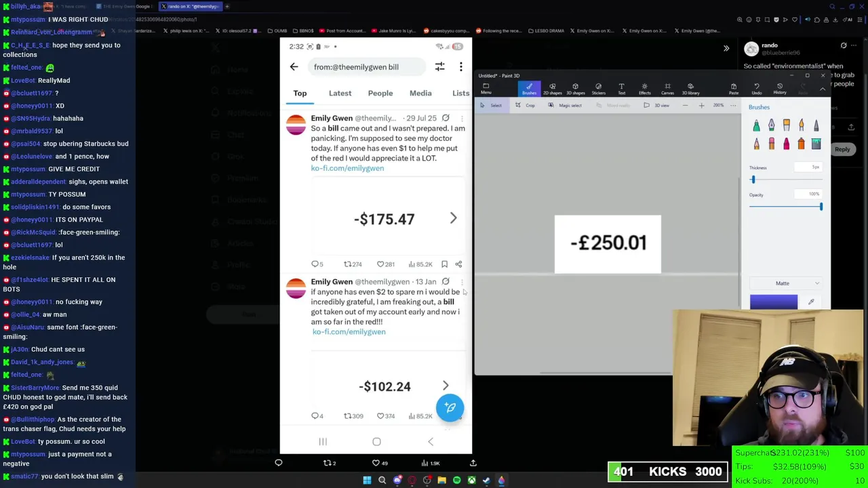Click the purple current color swatch
This screenshot has height=488, width=868.
point(774,302)
